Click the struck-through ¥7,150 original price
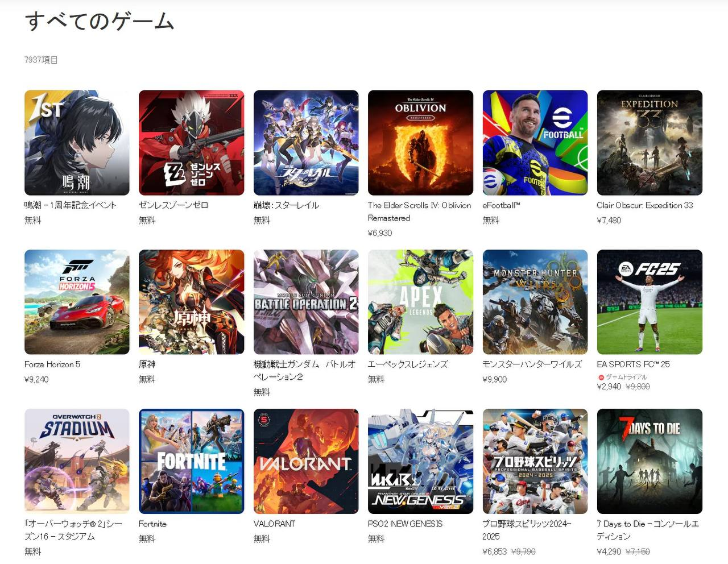728x564 pixels. coord(638,551)
